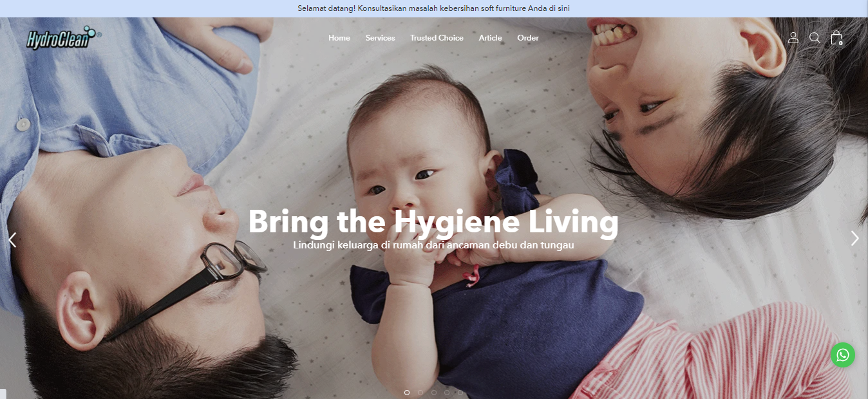Go to the Home menu item
The image size is (868, 399).
tap(339, 38)
